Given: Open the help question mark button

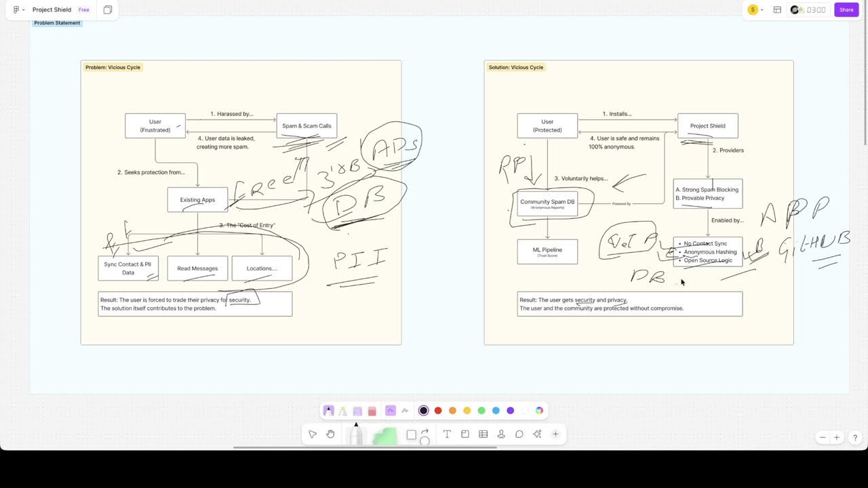Looking at the screenshot, I should click(855, 438).
